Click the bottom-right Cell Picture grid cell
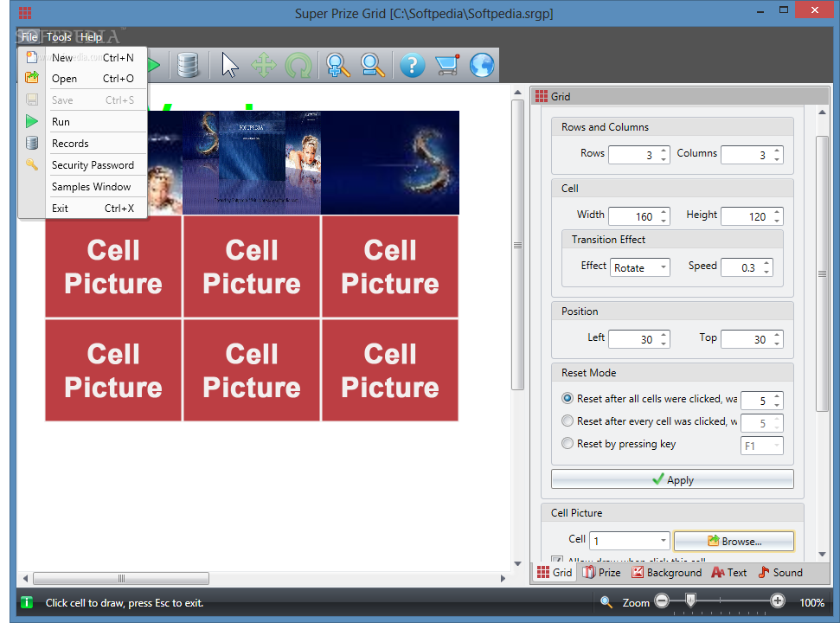The width and height of the screenshot is (840, 623). pos(390,370)
